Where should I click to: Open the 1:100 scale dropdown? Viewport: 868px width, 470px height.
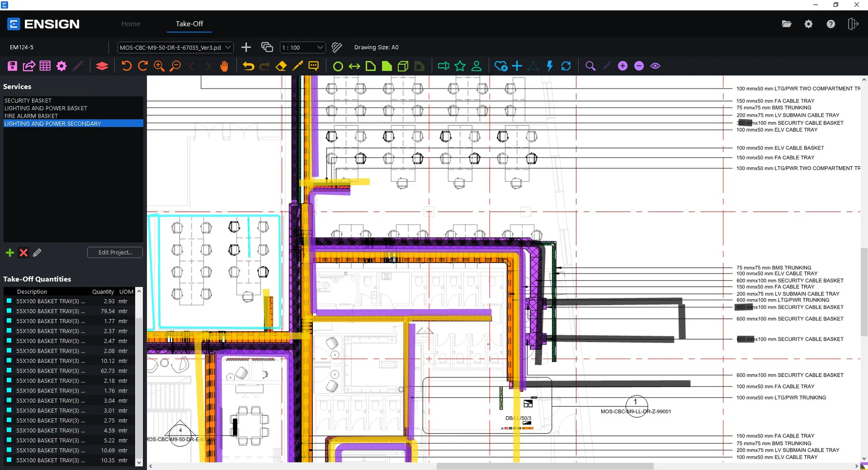pos(302,47)
